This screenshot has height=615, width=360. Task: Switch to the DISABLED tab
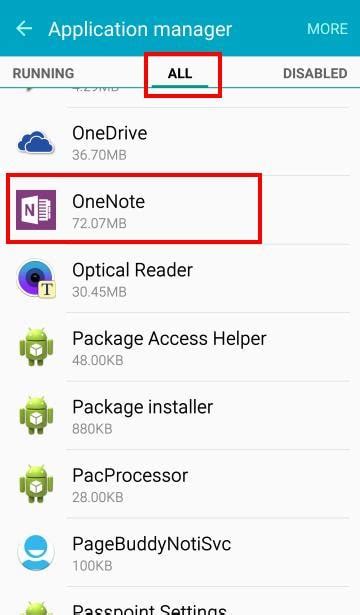[315, 73]
